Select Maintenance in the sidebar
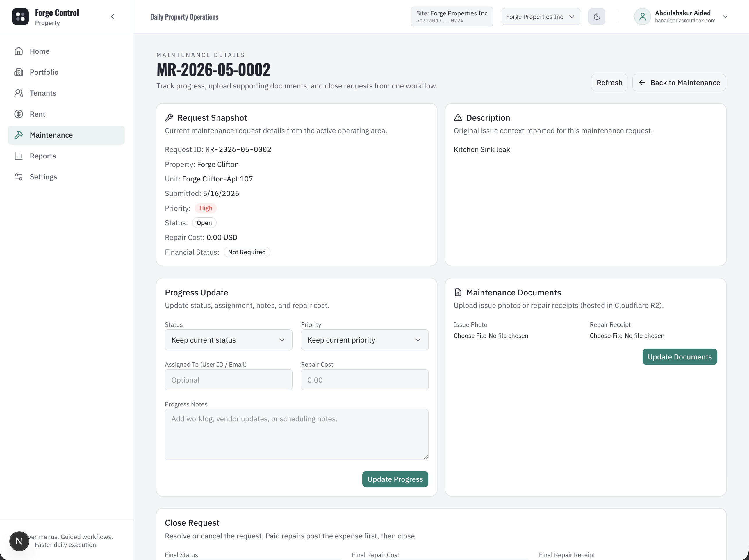This screenshot has height=560, width=749. pos(66,135)
